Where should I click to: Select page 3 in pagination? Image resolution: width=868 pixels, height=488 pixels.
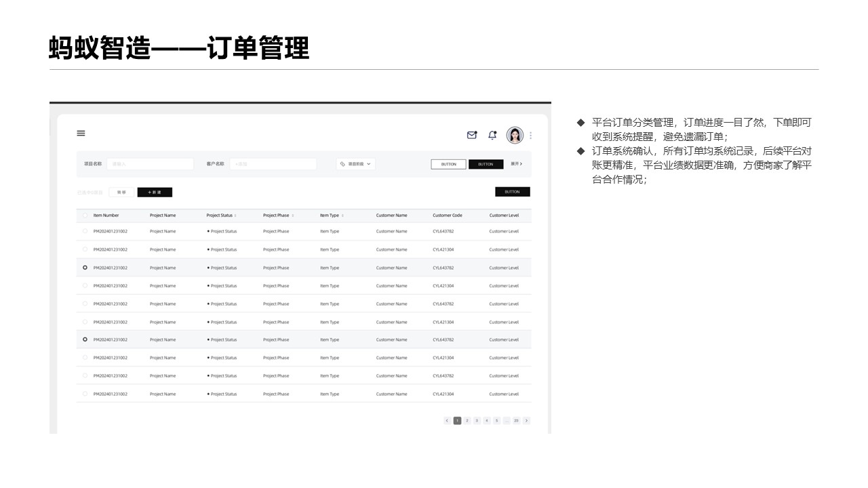pyautogui.click(x=477, y=421)
